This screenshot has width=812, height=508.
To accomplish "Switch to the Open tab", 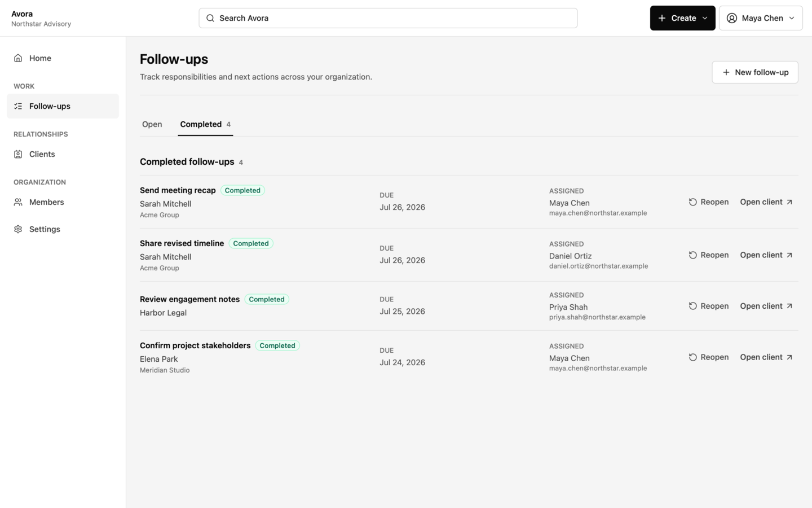I will pyautogui.click(x=152, y=124).
